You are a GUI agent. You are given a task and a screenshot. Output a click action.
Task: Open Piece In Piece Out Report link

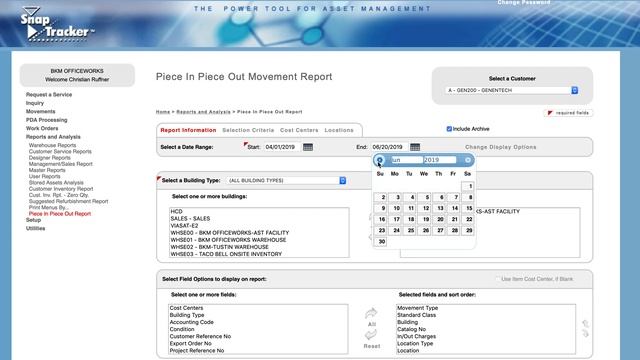pyautogui.click(x=60, y=214)
